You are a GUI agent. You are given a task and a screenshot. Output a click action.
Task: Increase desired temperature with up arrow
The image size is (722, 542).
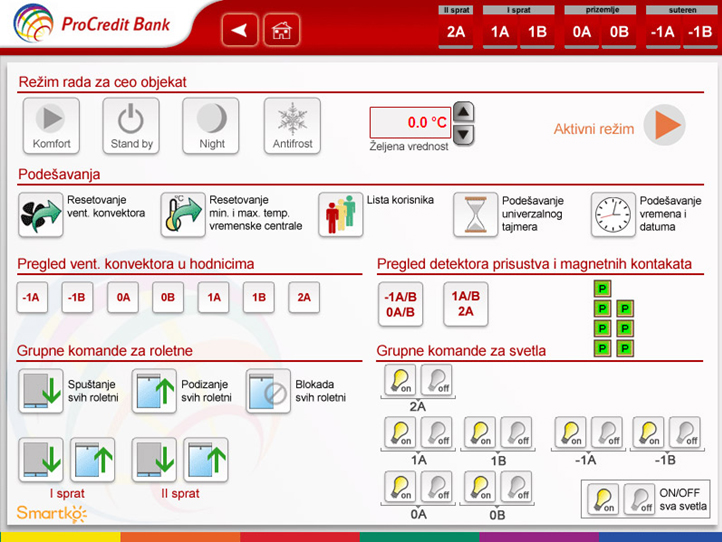pos(464,112)
